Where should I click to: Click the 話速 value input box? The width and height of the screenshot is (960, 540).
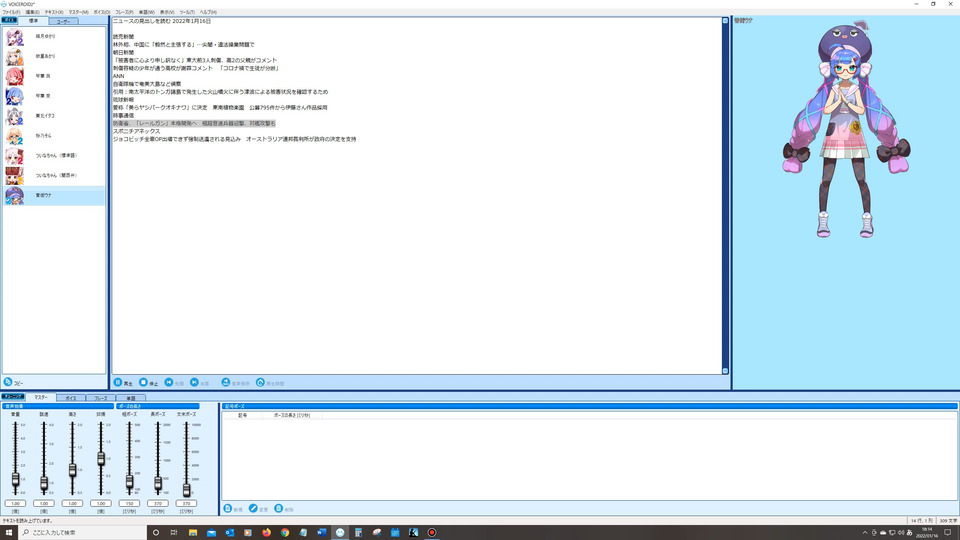coord(44,503)
